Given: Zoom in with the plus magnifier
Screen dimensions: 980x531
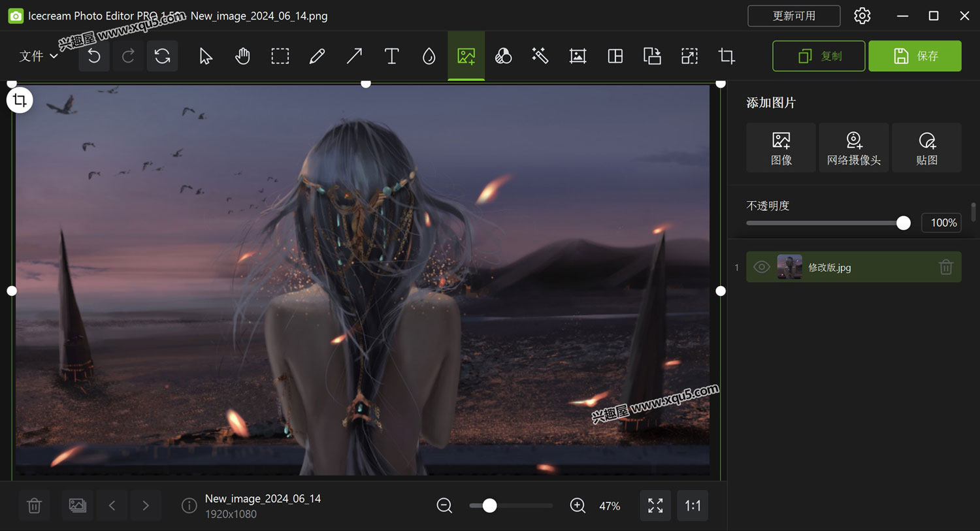Looking at the screenshot, I should pos(578,506).
